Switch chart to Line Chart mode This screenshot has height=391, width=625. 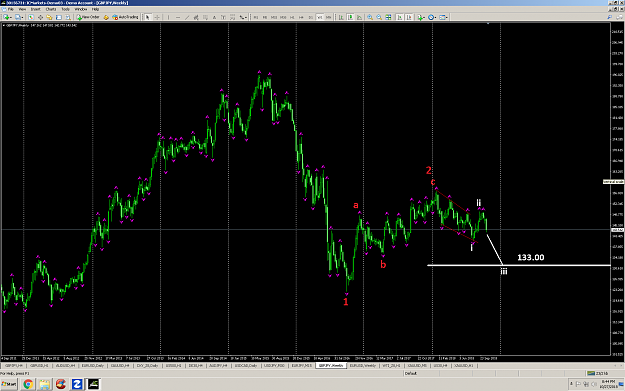359,17
